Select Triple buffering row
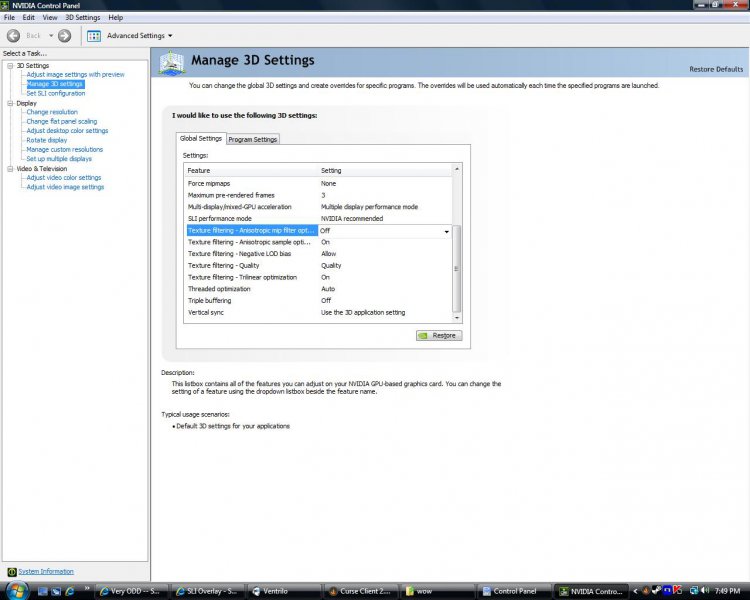Screen dimensions: 750x600 [319, 301]
